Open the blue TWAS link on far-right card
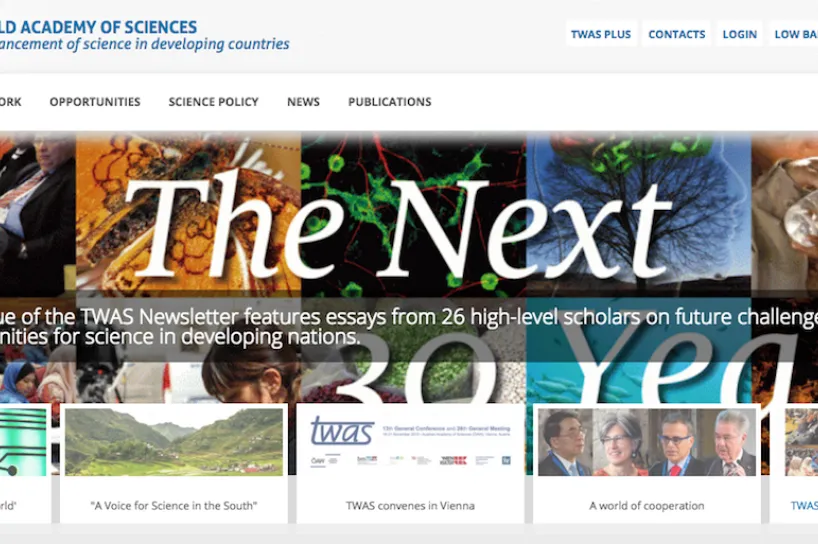 pyautogui.click(x=804, y=505)
